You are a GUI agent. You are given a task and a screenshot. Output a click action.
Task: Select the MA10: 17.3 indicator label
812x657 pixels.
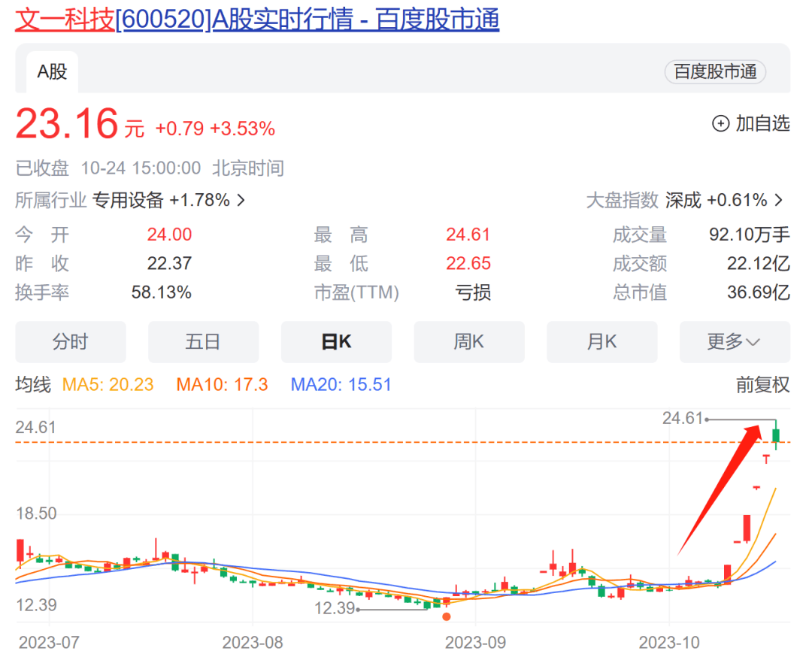[222, 385]
